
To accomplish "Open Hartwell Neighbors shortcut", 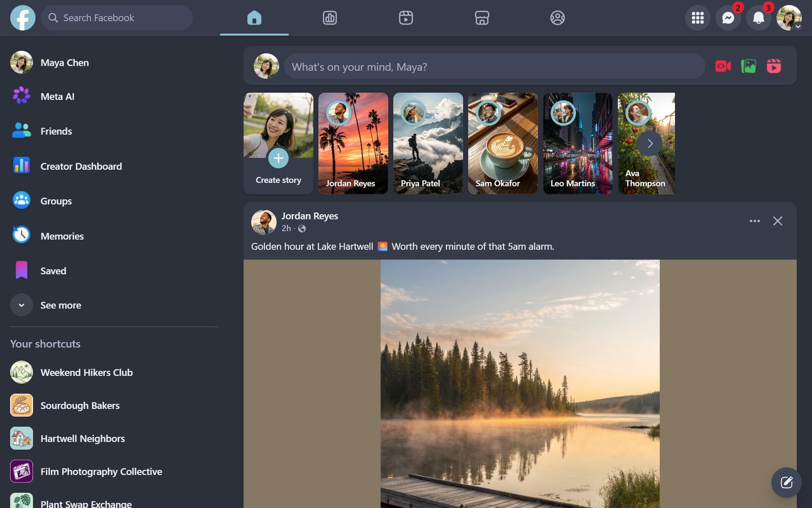I will 114,438.
